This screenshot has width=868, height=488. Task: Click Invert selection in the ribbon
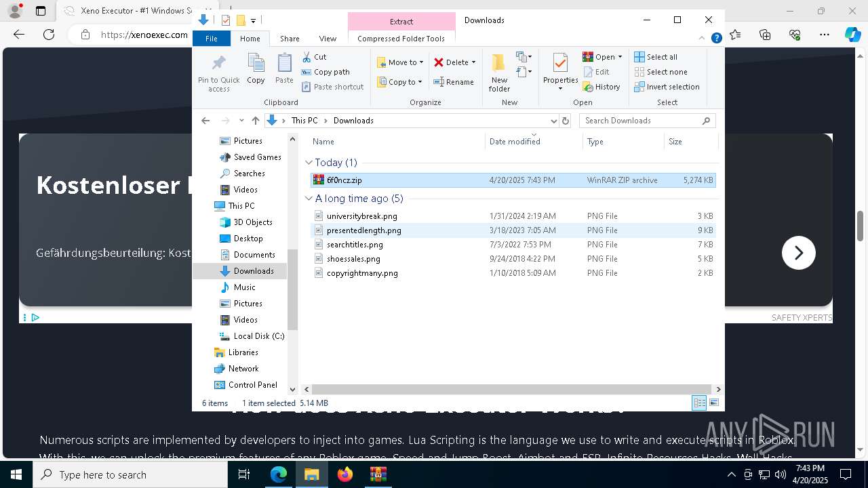point(667,87)
